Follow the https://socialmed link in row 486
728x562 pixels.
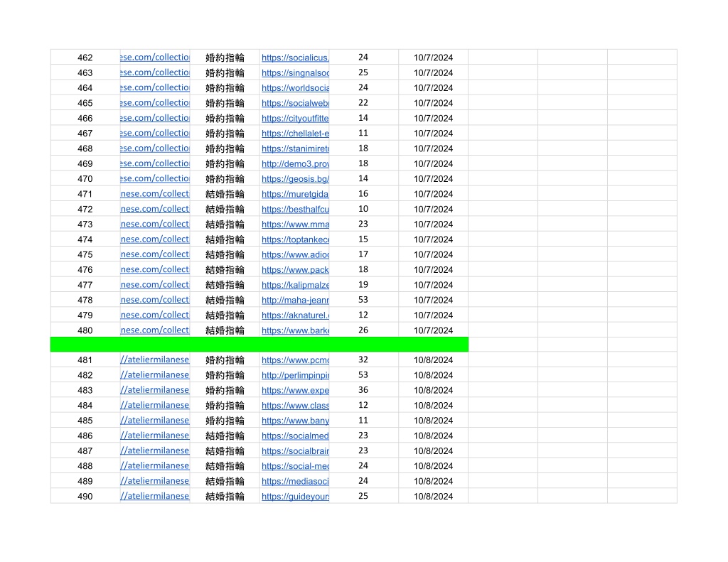point(295,436)
